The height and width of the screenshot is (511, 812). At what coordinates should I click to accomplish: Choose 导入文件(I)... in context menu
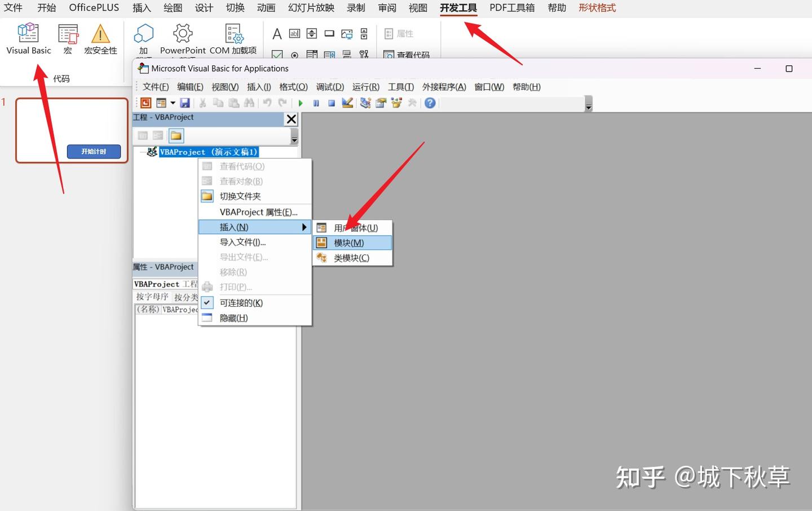tap(255, 242)
